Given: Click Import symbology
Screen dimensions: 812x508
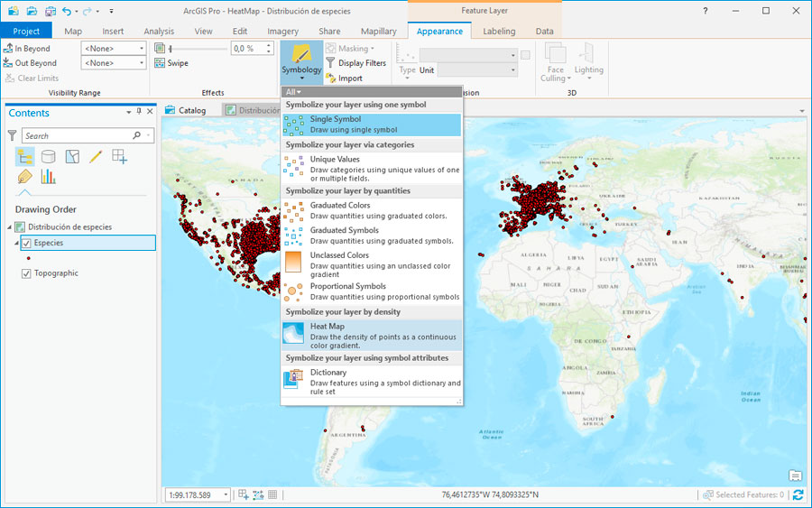Looking at the screenshot, I should pos(344,79).
